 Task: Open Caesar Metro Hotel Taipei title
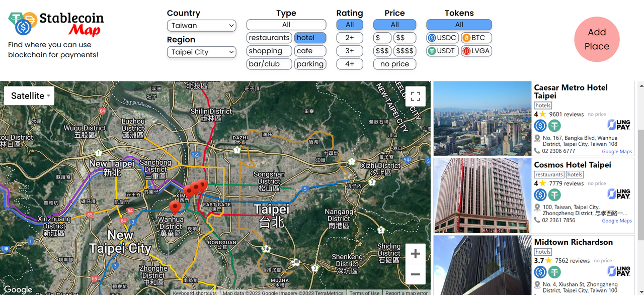tap(571, 91)
